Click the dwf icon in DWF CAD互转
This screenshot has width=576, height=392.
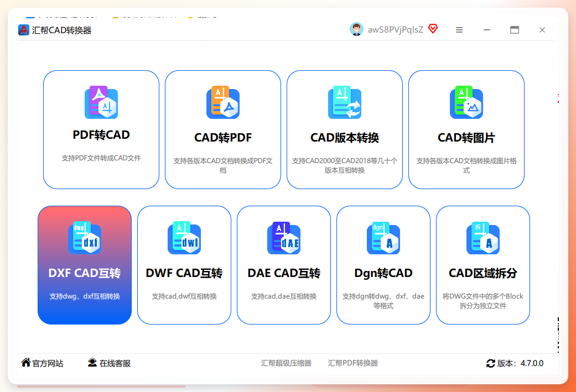point(184,238)
